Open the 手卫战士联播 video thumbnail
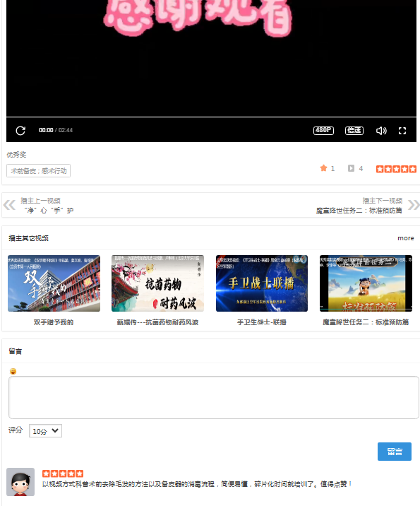 click(262, 283)
